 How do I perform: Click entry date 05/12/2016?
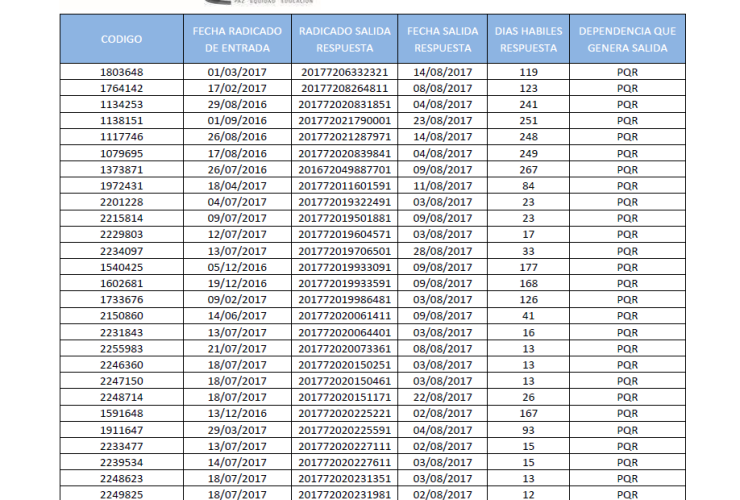tap(237, 267)
